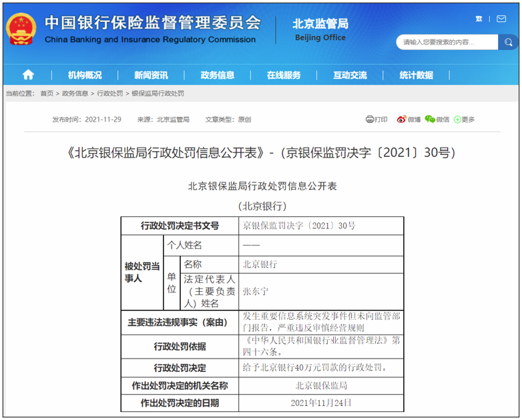The height and width of the screenshot is (420, 522).
Task: Click the article headline with 30号
Action: coord(261,153)
